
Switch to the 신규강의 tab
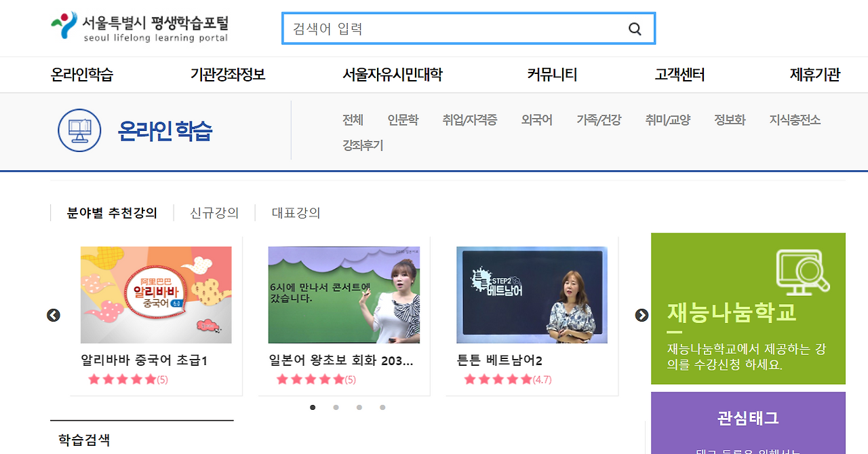[214, 213]
